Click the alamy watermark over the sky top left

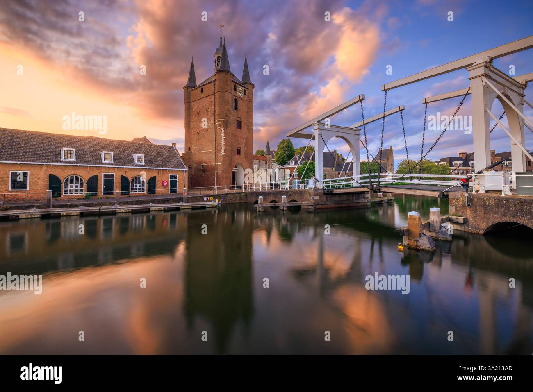84,124
